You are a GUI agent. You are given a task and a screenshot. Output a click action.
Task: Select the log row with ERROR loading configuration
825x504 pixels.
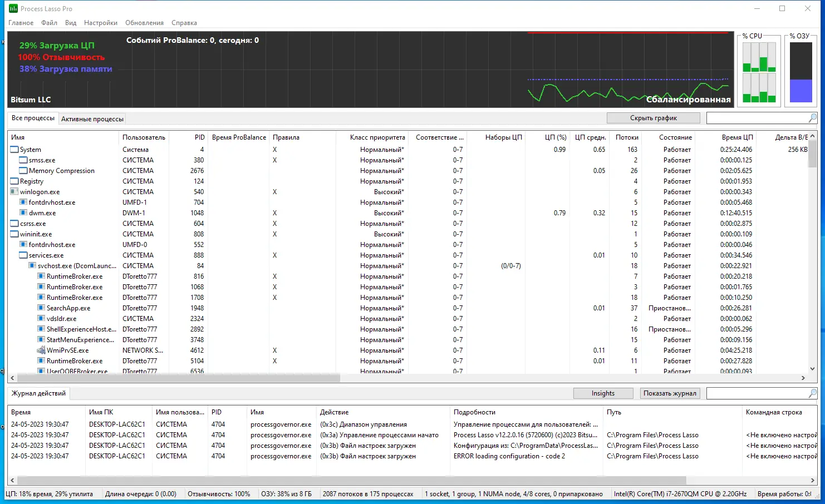point(412,456)
